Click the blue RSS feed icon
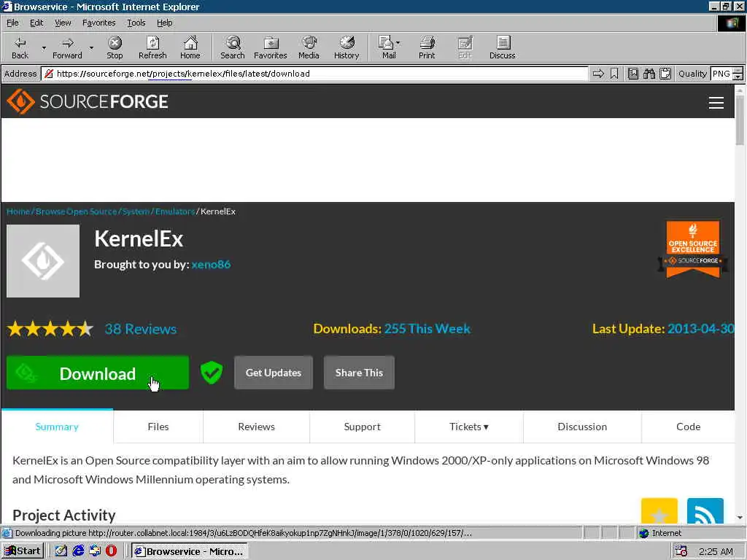The image size is (747, 560). 705,511
